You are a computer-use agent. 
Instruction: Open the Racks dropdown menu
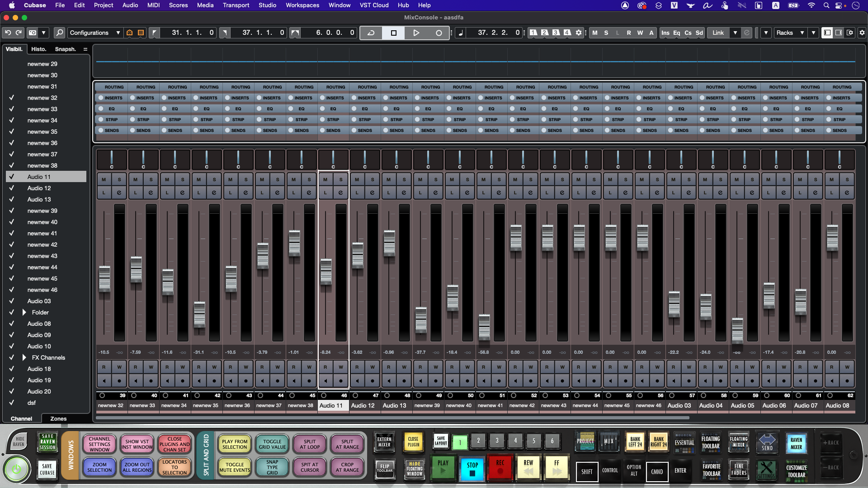click(789, 33)
